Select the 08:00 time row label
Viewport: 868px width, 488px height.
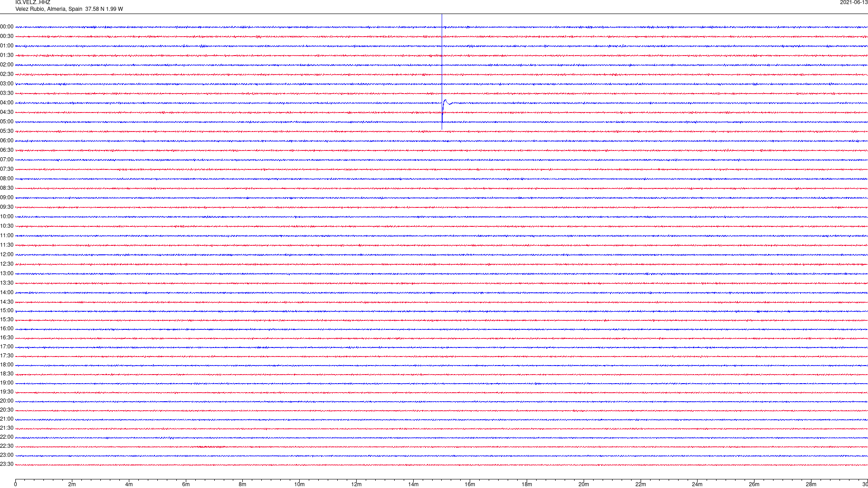click(7, 178)
